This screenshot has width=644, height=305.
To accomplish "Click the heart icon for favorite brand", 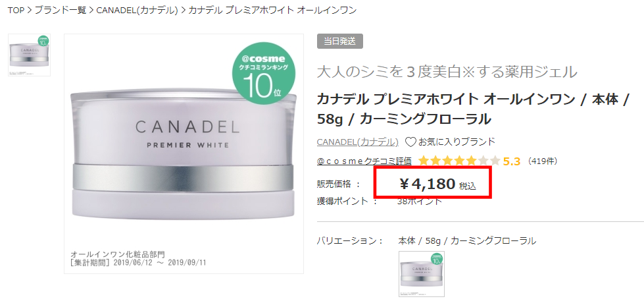I will coord(410,142).
